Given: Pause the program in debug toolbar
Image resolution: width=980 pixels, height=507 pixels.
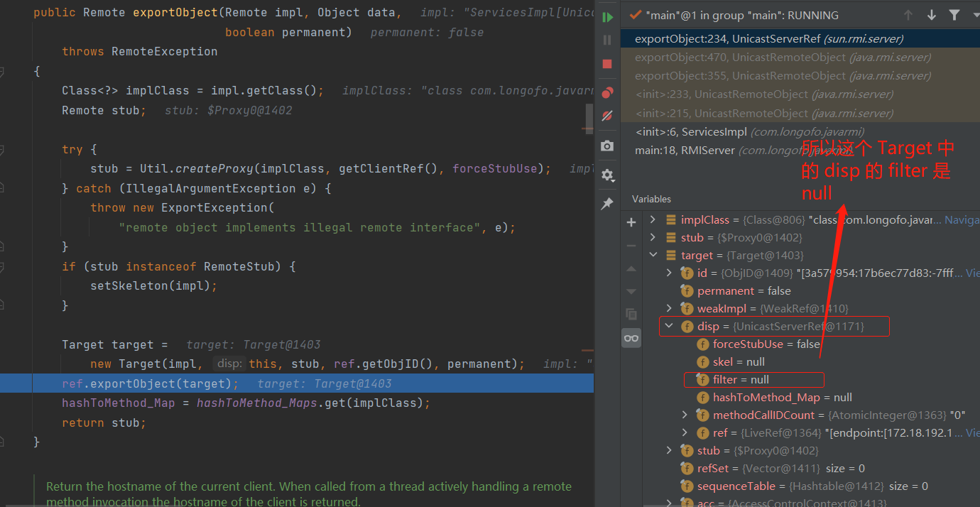Looking at the screenshot, I should point(607,40).
